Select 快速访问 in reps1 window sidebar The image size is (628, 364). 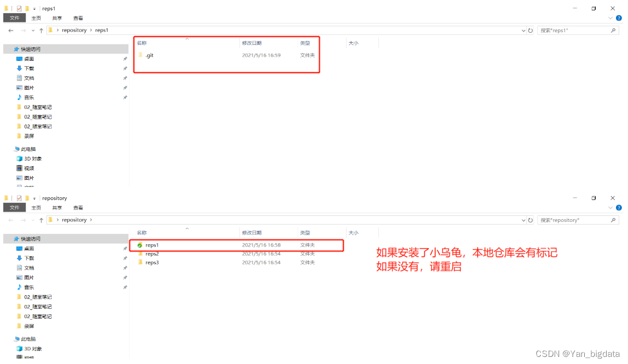pos(66,49)
